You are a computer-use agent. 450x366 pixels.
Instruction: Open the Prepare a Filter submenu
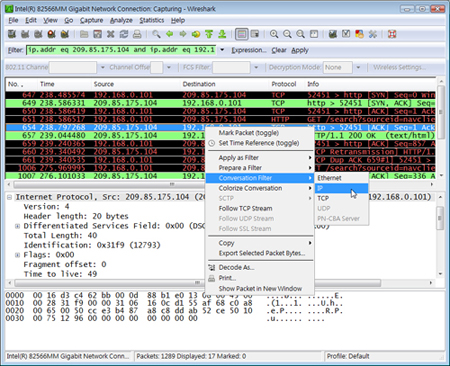click(260, 168)
